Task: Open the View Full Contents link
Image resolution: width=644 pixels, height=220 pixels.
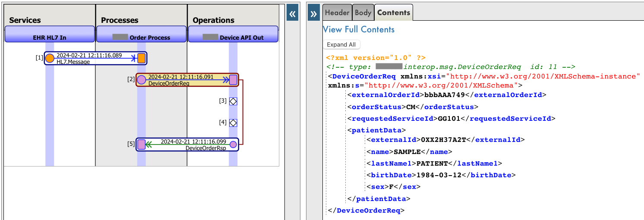Action: coord(359,29)
